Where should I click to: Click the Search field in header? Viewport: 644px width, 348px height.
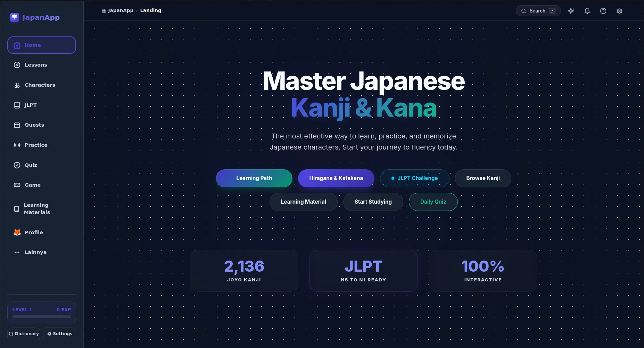point(538,11)
